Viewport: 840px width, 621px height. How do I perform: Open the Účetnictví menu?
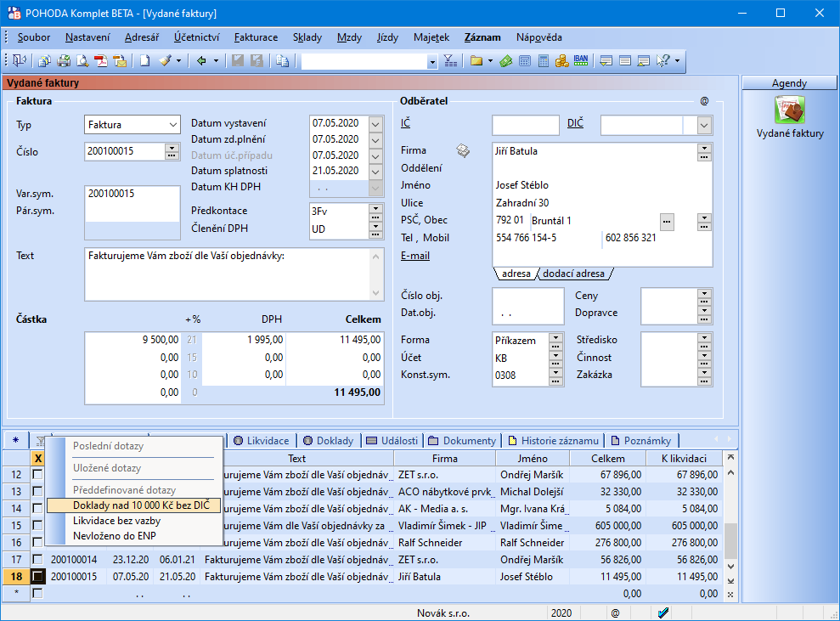196,37
